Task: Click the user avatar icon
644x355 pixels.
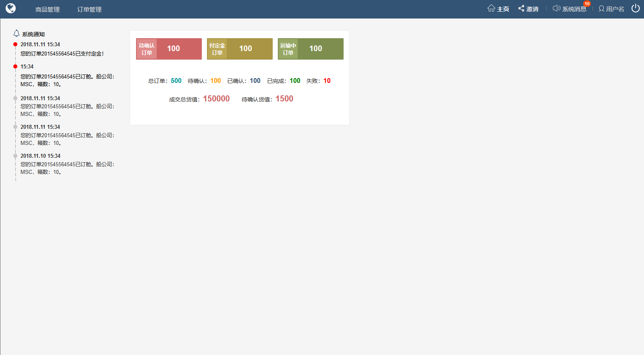Action: tap(601, 9)
